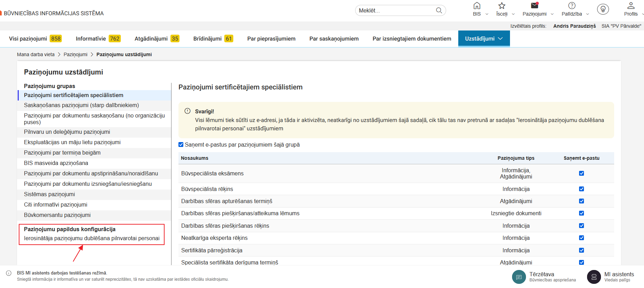
Task: Select Būvkomersantu paziņojumi group
Action: (57, 215)
